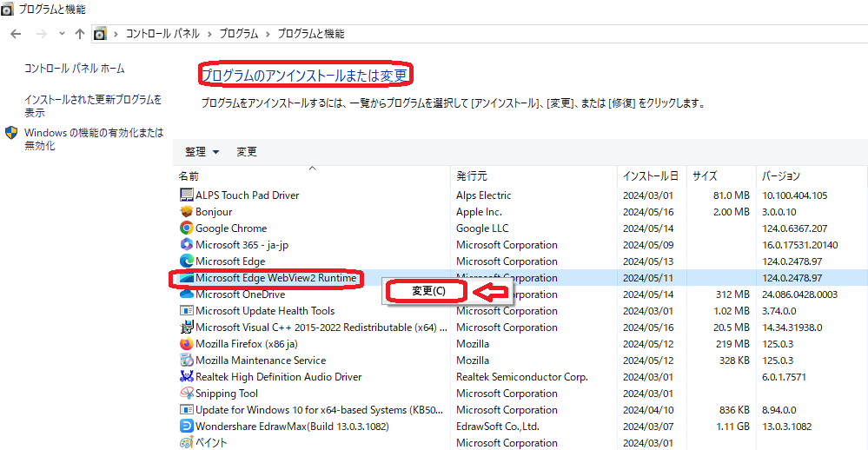Click the Microsoft Update Health Tools icon
The height and width of the screenshot is (450, 868).
click(x=187, y=310)
